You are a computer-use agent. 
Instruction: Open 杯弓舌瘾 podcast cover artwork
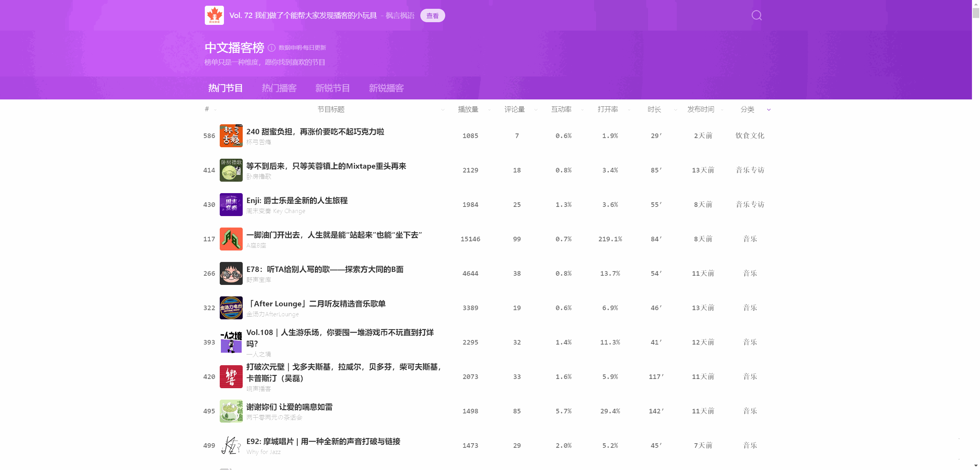pyautogui.click(x=231, y=136)
